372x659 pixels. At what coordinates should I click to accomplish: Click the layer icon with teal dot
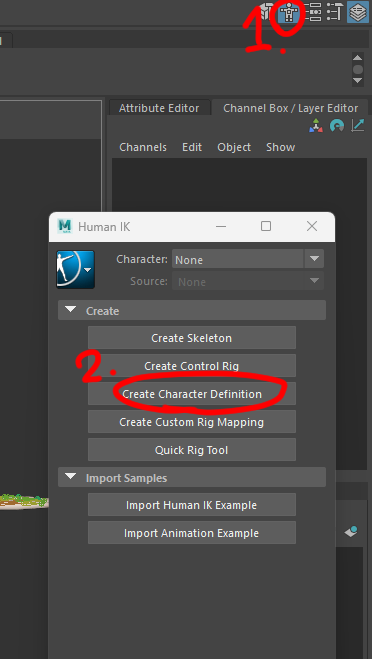pos(351,532)
